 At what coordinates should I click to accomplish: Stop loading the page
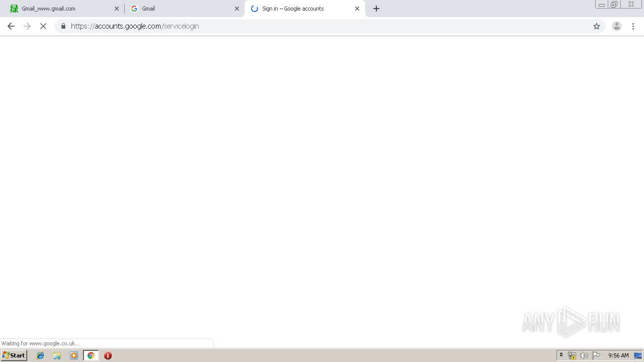tap(43, 26)
